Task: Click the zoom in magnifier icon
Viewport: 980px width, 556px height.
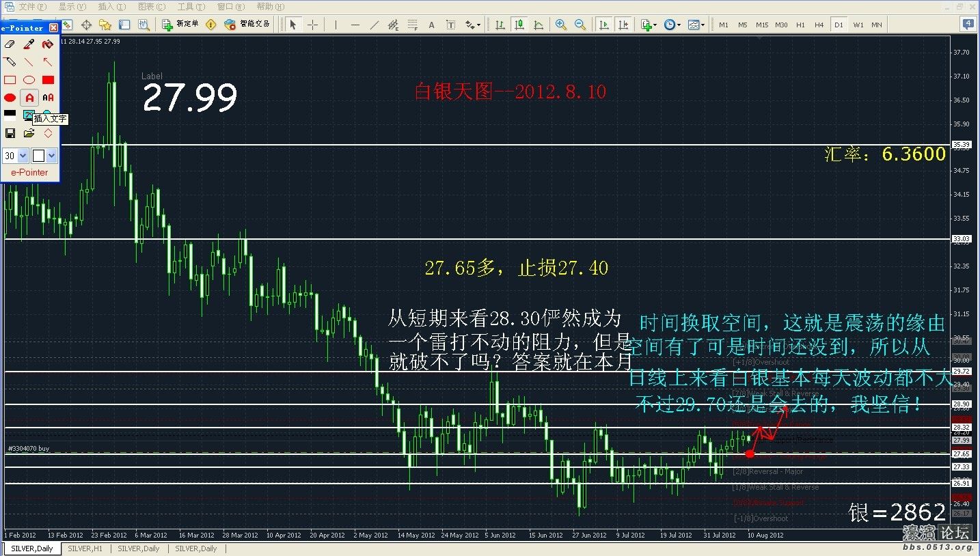Action: 560,25
